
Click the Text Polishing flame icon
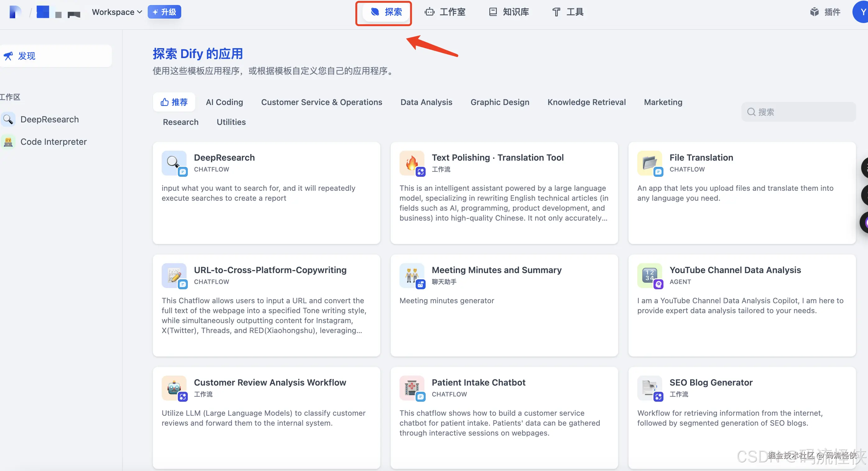[412, 163]
